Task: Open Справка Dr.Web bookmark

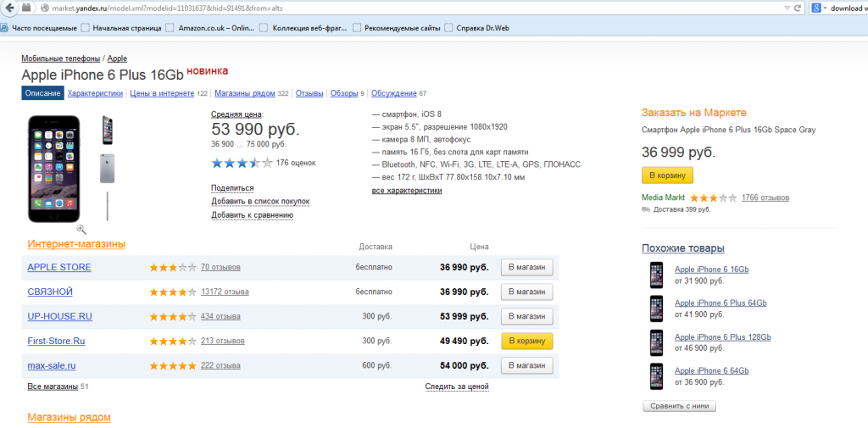Action: pos(476,28)
